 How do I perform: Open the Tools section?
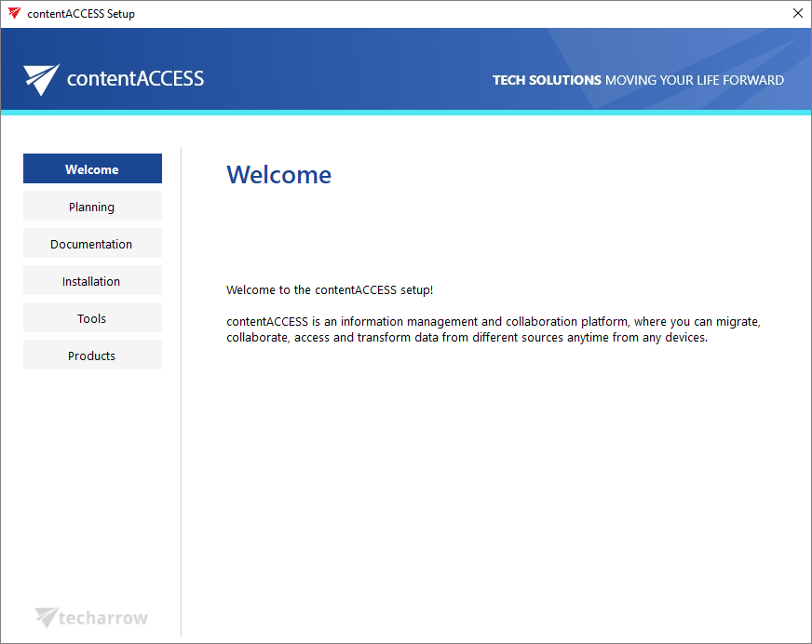[x=92, y=318]
